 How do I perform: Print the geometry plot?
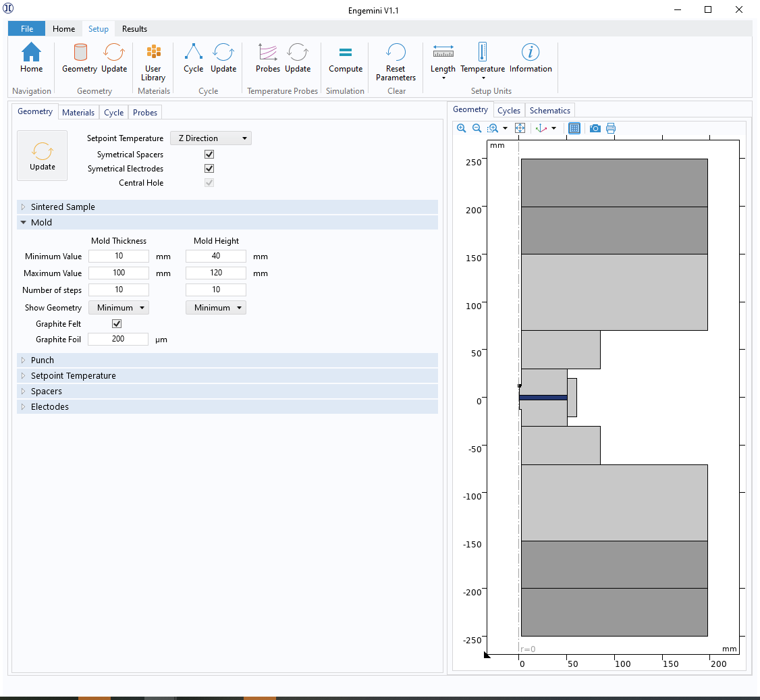(x=611, y=128)
